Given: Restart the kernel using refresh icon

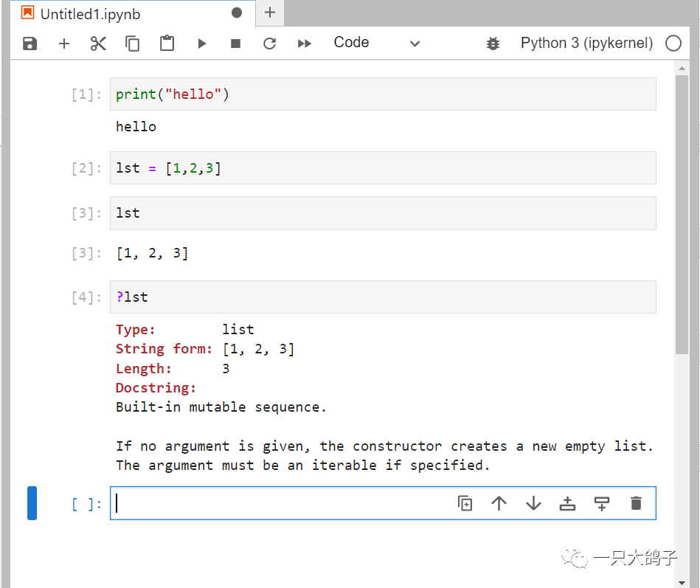Looking at the screenshot, I should [270, 44].
